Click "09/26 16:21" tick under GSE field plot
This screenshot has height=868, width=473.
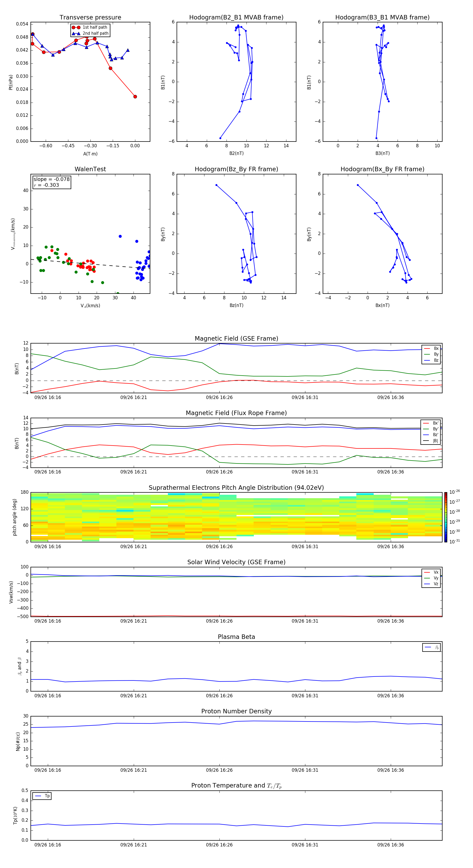tap(134, 398)
